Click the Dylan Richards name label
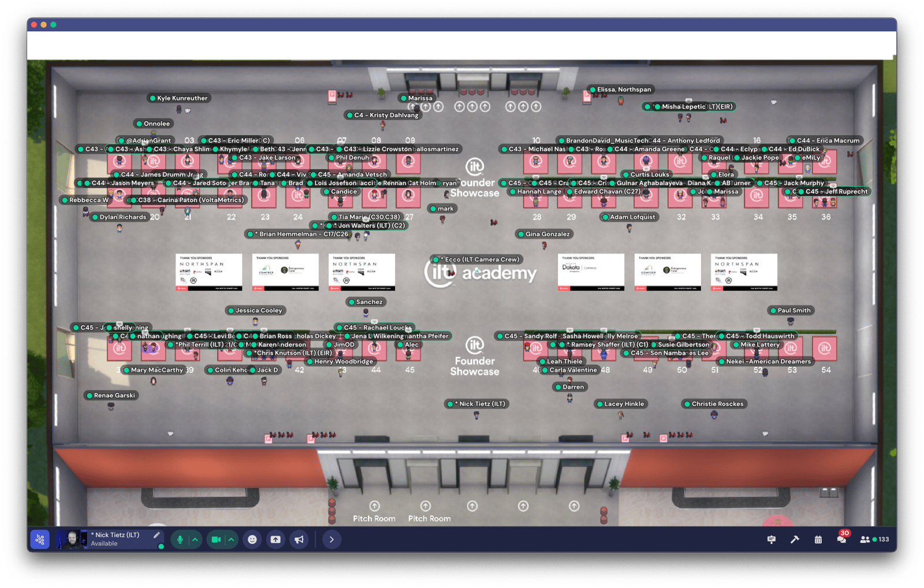924x588 pixels. pos(119,217)
